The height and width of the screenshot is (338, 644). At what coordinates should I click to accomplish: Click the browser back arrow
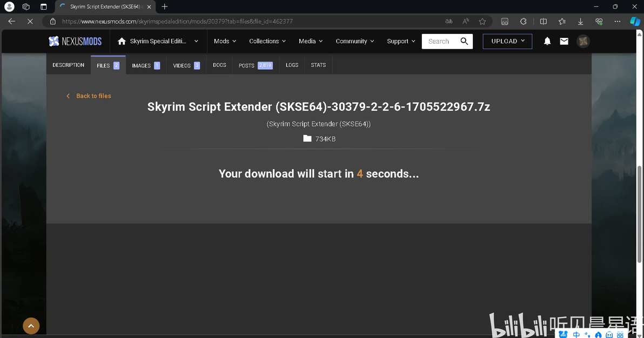click(x=11, y=22)
